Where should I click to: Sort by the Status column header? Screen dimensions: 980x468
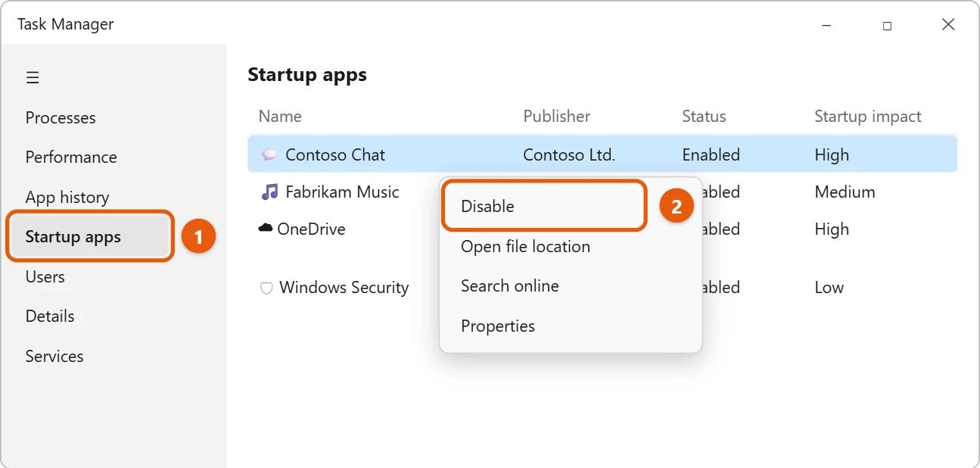tap(704, 116)
